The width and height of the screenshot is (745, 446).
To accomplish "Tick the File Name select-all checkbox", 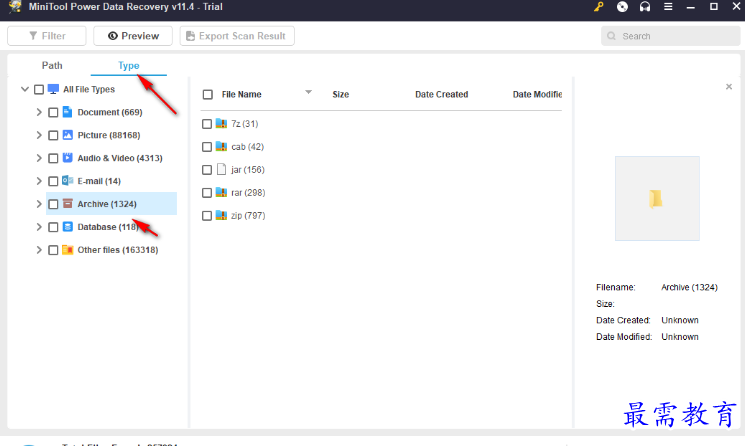I will tap(208, 95).
